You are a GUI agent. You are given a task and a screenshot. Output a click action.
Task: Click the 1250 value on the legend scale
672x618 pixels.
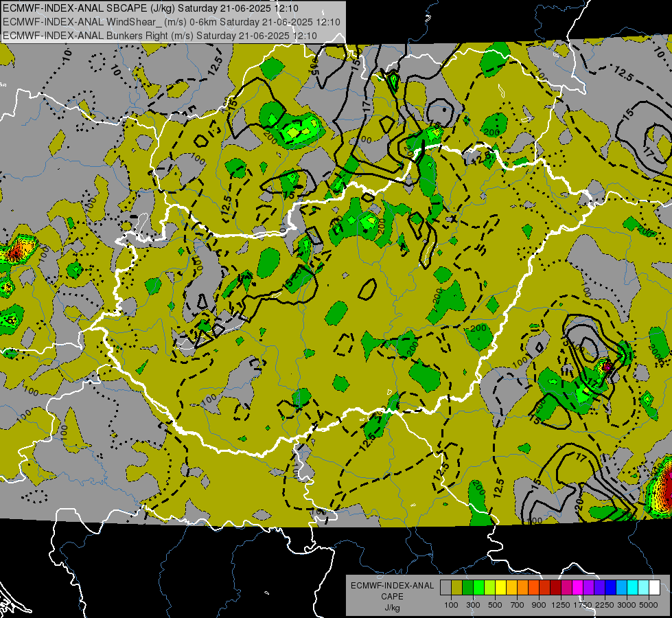click(561, 605)
